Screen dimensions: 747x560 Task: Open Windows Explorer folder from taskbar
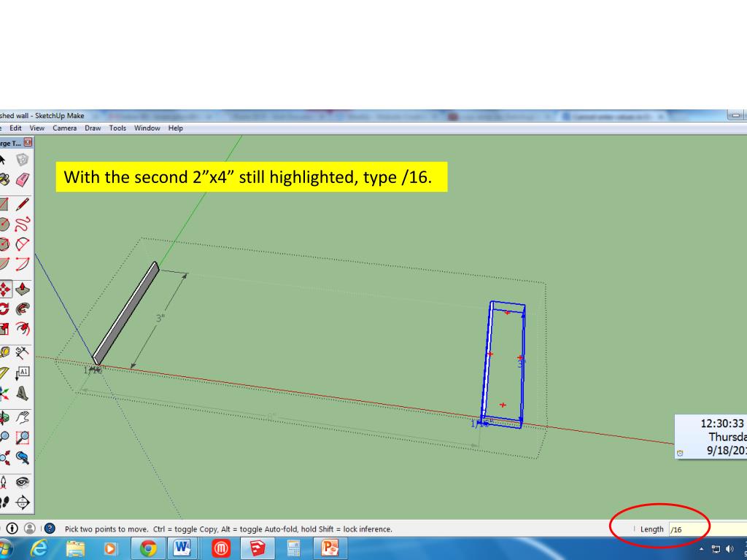[75, 548]
